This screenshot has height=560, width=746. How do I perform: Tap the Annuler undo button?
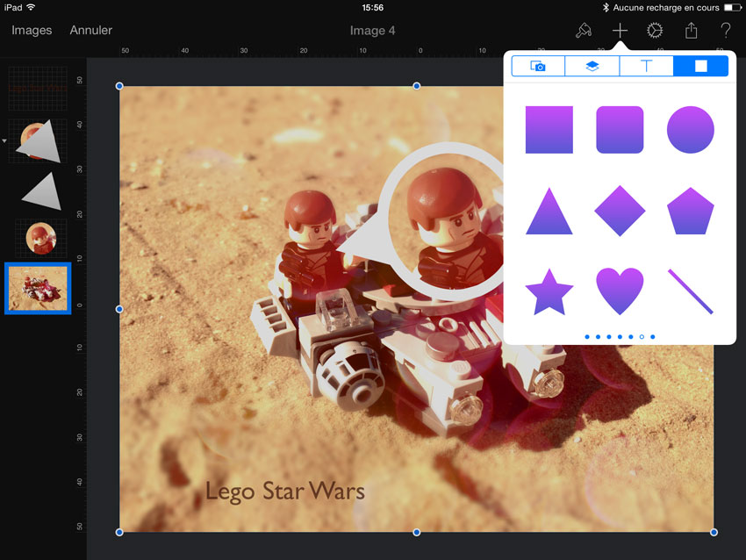point(91,30)
